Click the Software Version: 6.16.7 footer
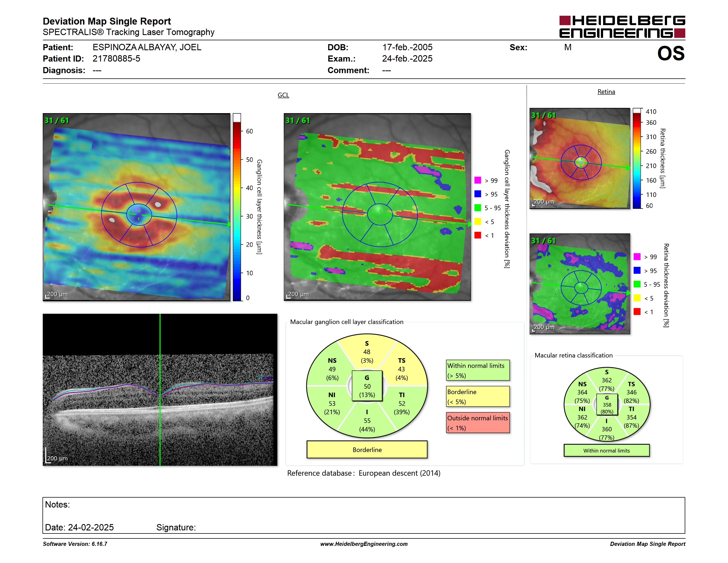The height and width of the screenshot is (563, 728). [x=75, y=544]
